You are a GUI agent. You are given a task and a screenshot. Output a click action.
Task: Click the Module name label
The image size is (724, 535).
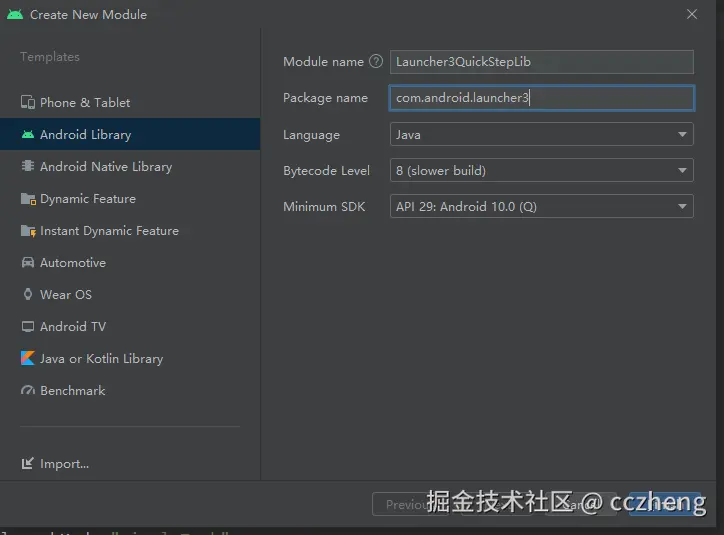point(323,62)
